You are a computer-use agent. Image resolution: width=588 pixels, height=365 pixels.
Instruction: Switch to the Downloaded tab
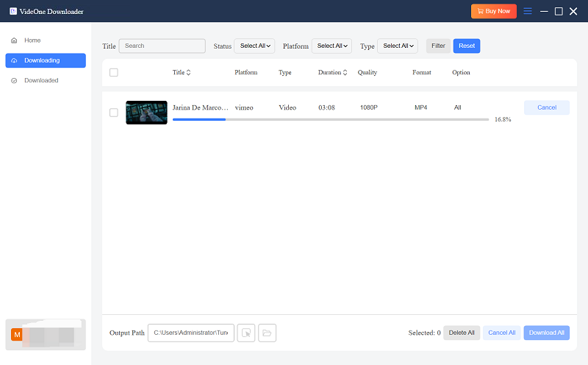click(x=41, y=80)
